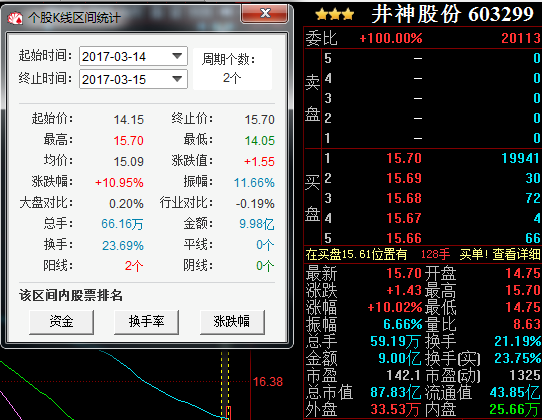Click the app logo icon in dialog title
Viewport: 542px width, 420px height.
pos(15,17)
